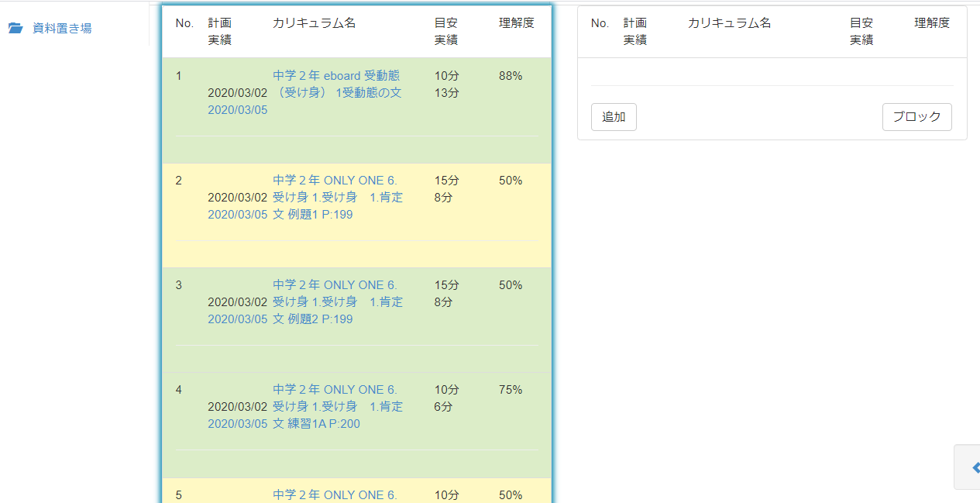Open the 資料置き場 folder icon
Image resolution: width=980 pixels, height=503 pixels.
(15, 28)
